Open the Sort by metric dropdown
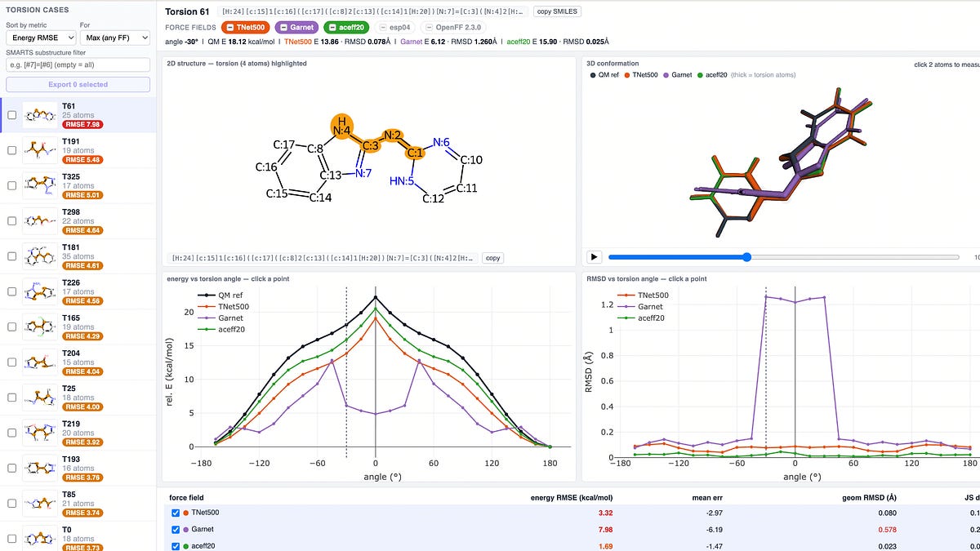 [41, 38]
